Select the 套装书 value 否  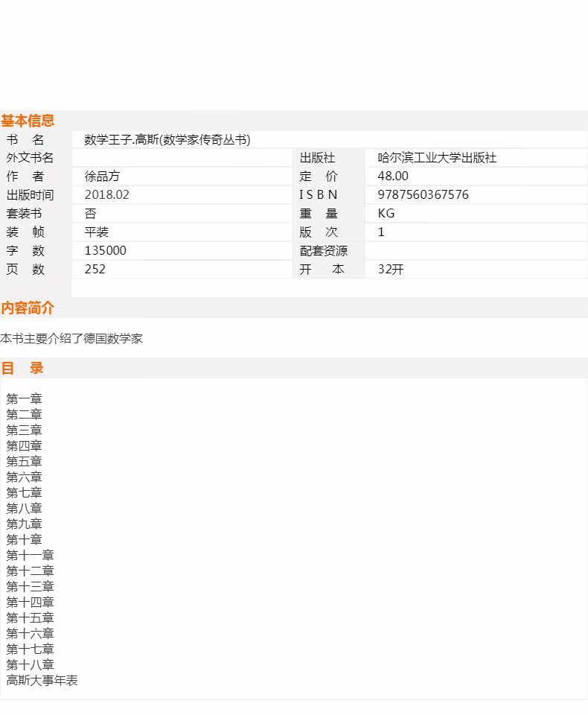(x=90, y=214)
